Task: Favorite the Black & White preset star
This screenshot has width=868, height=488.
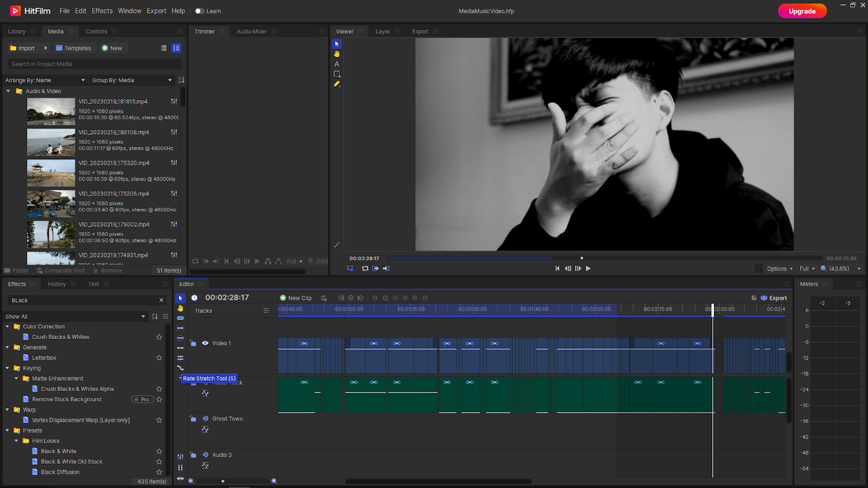Action: [159, 451]
